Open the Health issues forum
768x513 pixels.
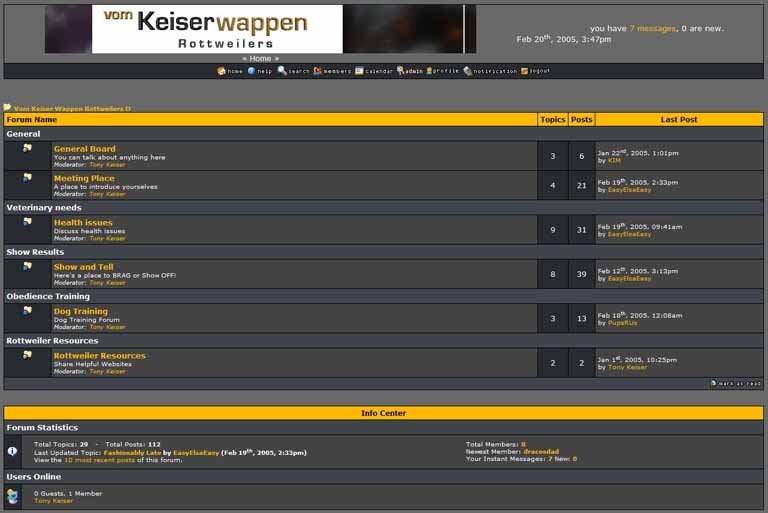(83, 223)
